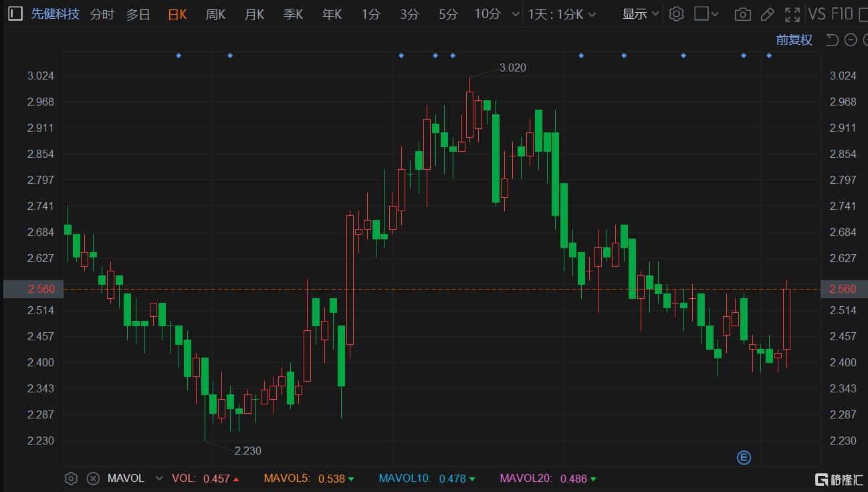Open the 先健科技 stock name link
The width and height of the screenshot is (868, 492).
click(x=56, y=14)
